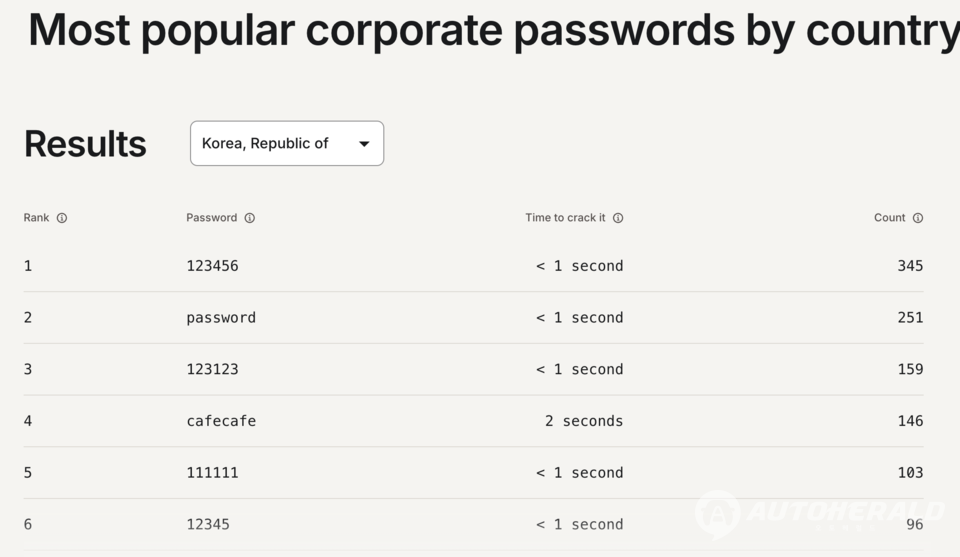
Task: Select the 123456 password entry
Action: [212, 266]
